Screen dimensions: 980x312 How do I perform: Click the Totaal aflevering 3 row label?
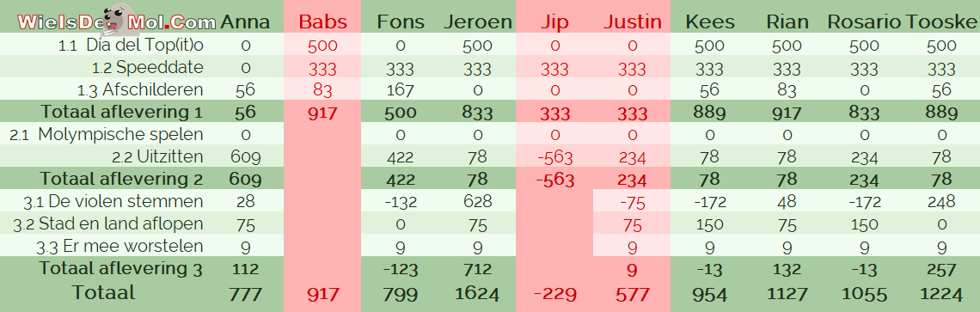(121, 269)
